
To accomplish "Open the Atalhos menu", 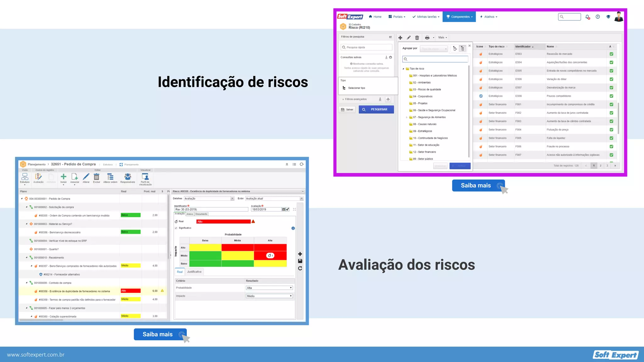I will click(x=489, y=17).
